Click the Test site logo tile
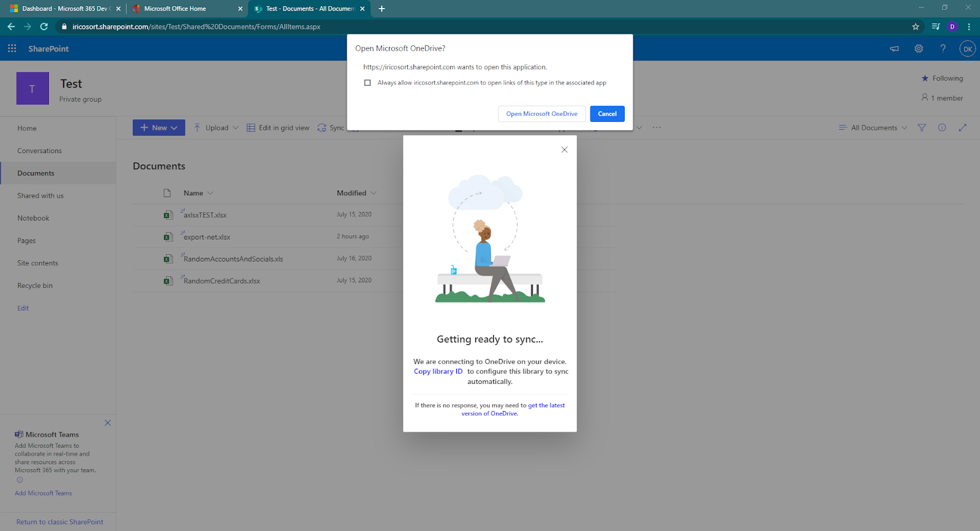The image size is (980, 531). point(32,89)
